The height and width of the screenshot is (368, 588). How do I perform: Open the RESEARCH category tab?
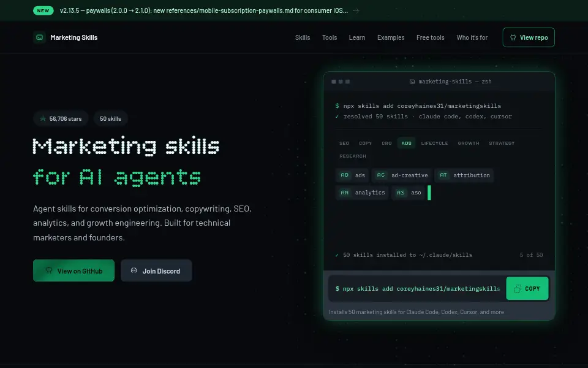click(353, 156)
